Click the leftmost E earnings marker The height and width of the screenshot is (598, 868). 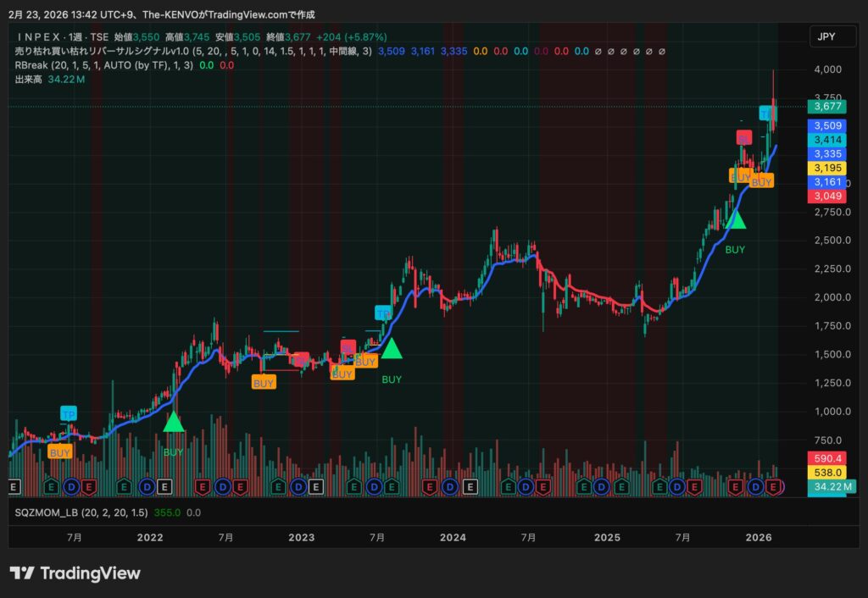click(x=13, y=486)
